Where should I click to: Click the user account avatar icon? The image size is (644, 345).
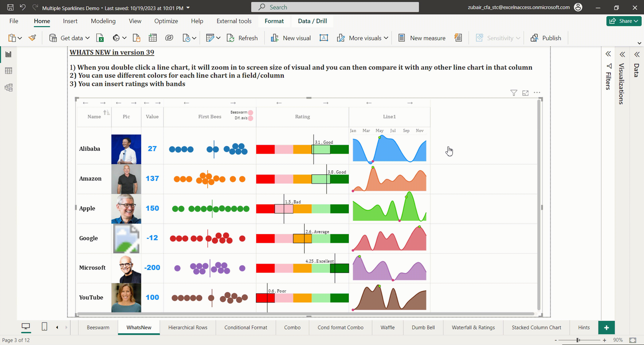point(578,7)
